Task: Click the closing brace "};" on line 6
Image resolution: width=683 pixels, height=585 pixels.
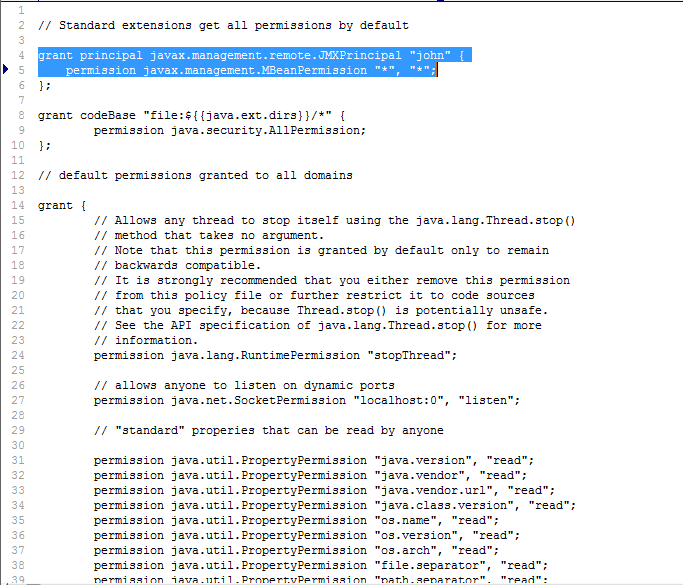Action: (44, 85)
